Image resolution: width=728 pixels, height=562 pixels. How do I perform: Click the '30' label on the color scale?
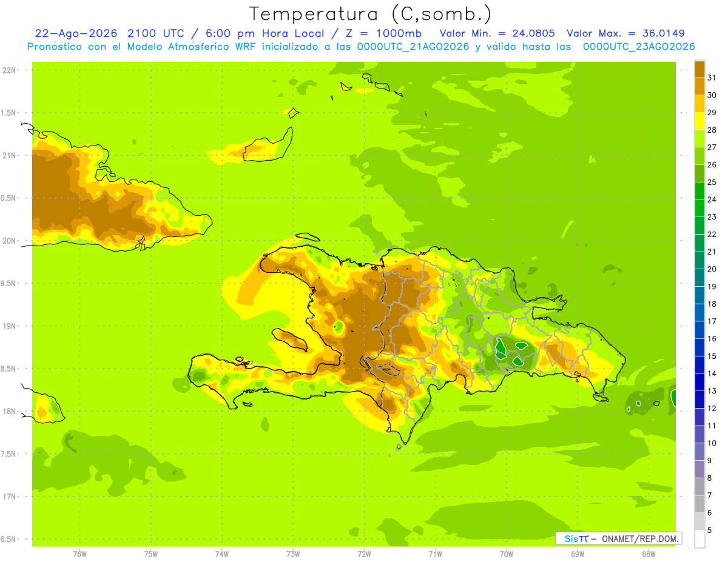pos(712,95)
